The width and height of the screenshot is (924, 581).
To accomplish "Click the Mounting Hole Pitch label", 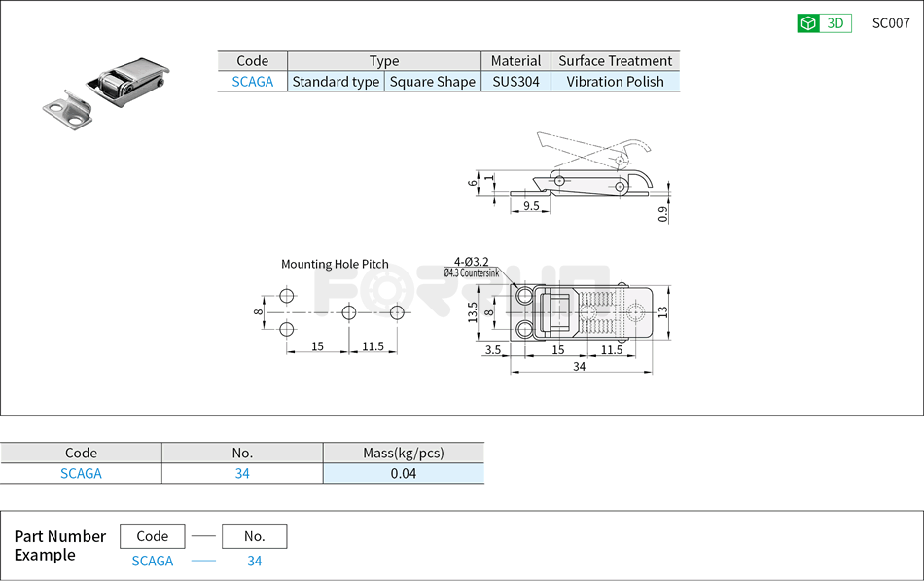I will [335, 264].
